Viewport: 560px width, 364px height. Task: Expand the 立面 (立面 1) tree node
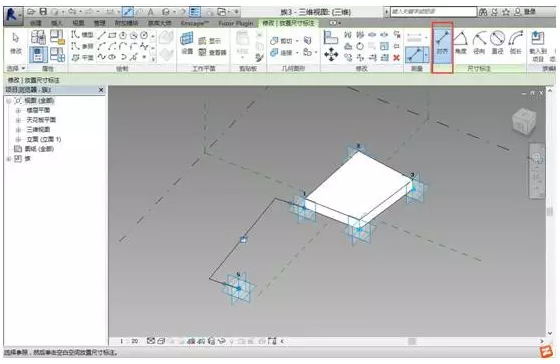(x=18, y=139)
